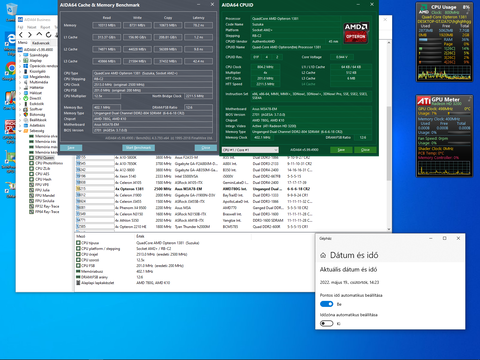Click the up arrow in AIDA64 toolbar

[39, 34]
